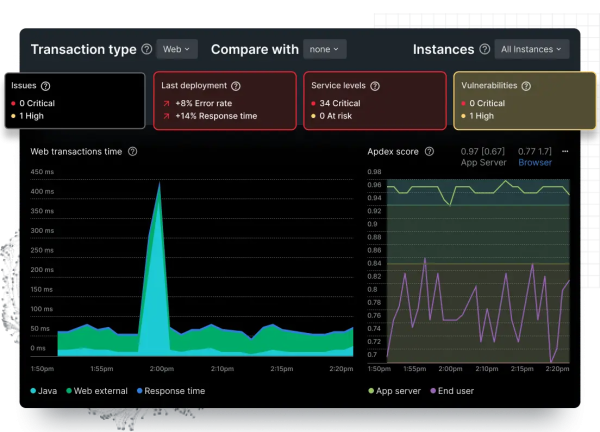
Task: Open the Compare with none dropdown
Action: tap(326, 49)
